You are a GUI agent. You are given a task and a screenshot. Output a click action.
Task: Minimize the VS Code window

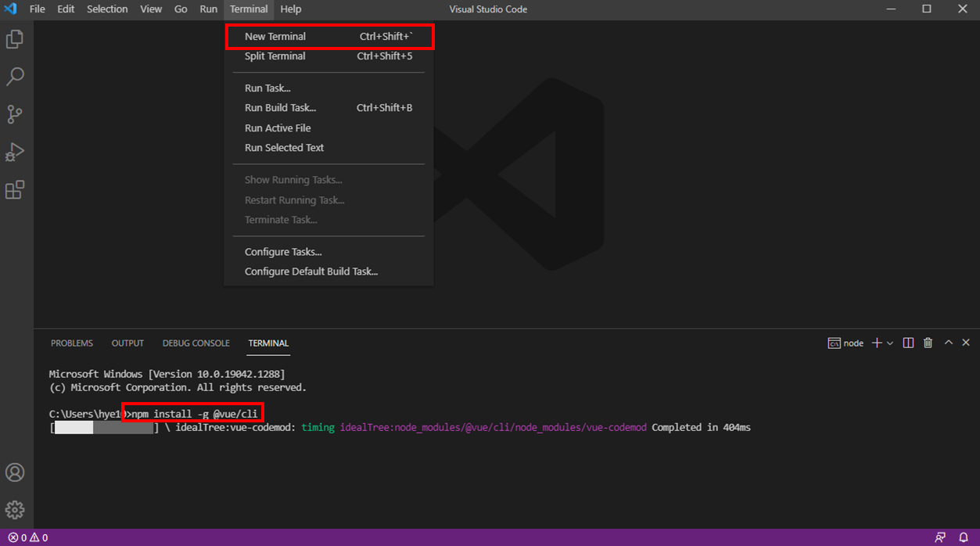click(891, 9)
